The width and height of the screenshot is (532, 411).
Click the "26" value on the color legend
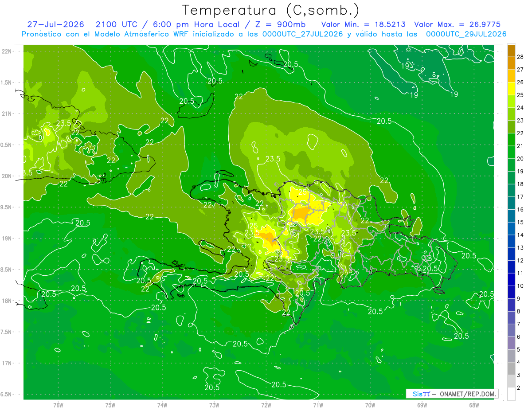click(520, 82)
